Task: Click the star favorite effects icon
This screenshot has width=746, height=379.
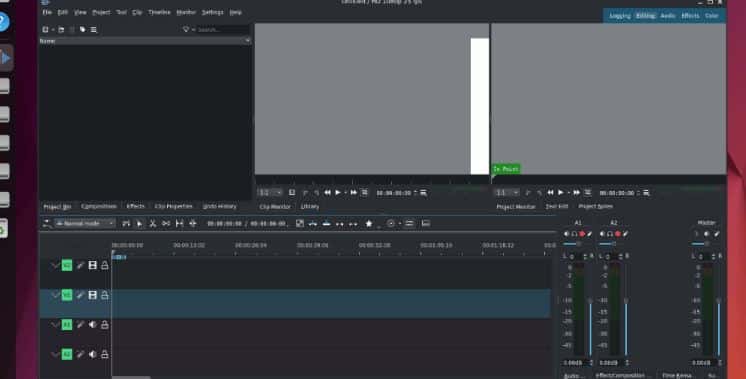Action: (369, 223)
